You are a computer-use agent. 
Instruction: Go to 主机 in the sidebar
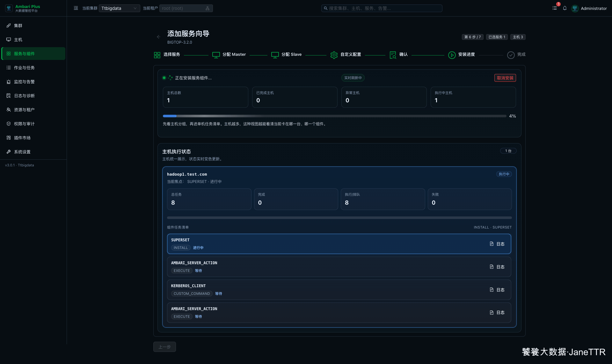click(x=33, y=40)
